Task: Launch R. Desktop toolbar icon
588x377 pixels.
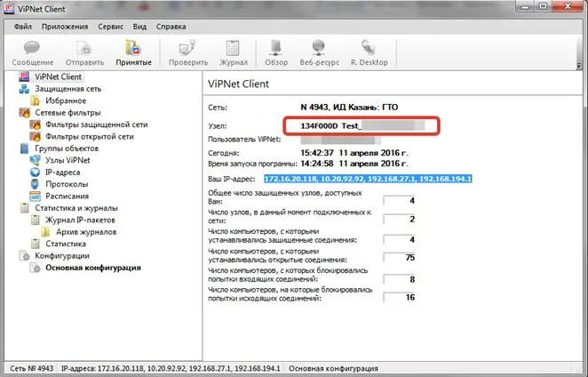Action: click(x=369, y=48)
